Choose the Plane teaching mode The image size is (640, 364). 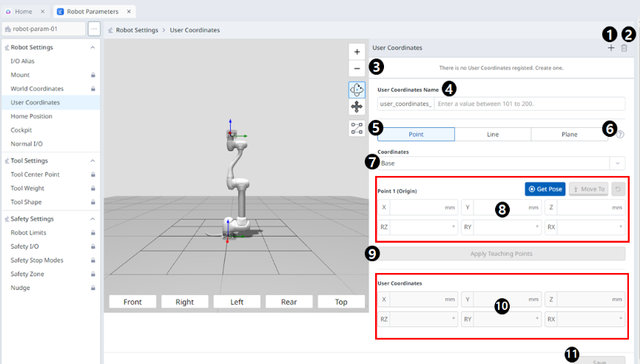click(564, 135)
